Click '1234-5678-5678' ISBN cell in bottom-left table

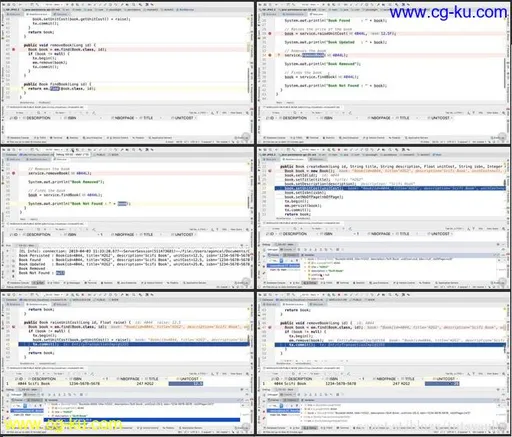click(85, 384)
